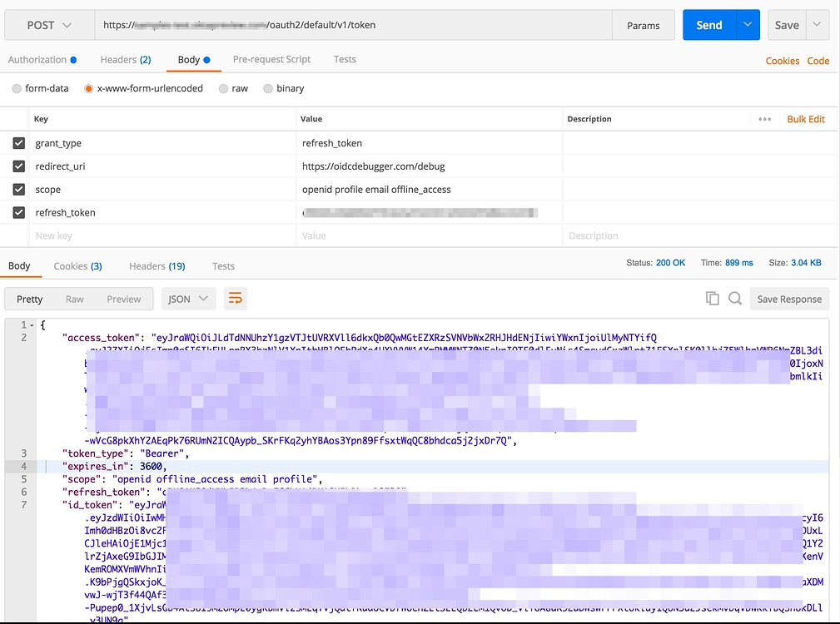Switch response view to Preview
The image size is (840, 624).
coord(123,299)
